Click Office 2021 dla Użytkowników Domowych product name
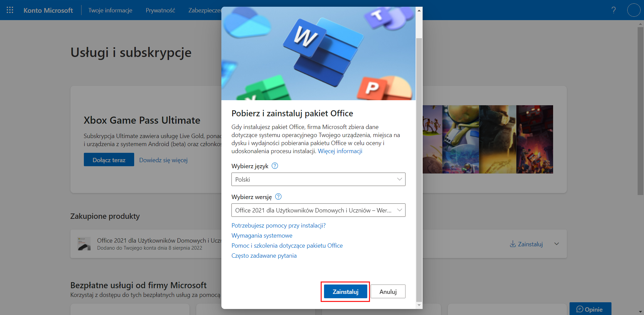Viewport: 644px width, 315px height. coord(159,240)
